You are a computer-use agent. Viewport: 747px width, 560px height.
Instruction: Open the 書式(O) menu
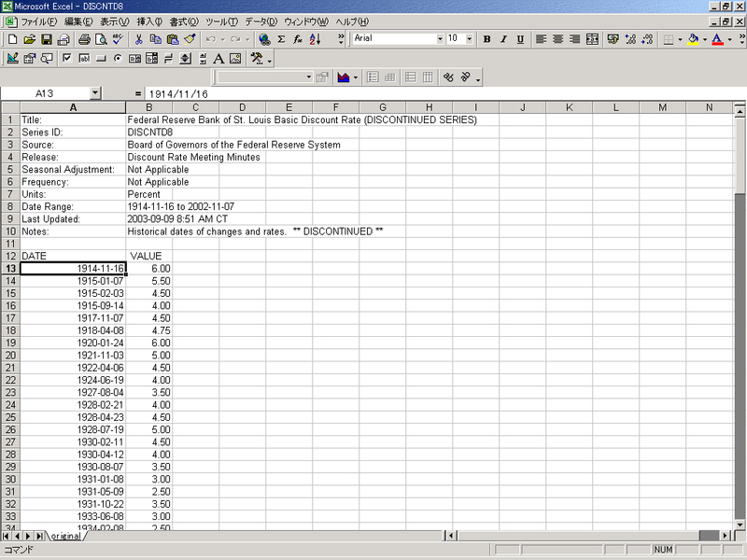click(x=184, y=21)
